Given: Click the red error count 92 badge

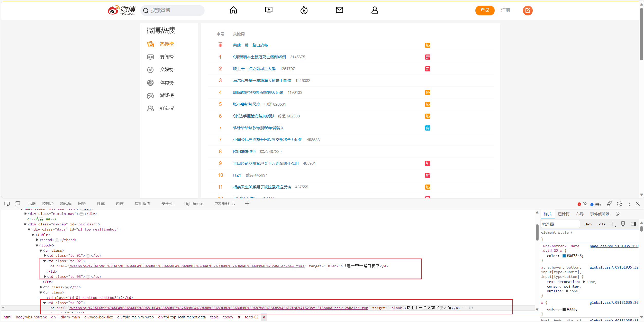Looking at the screenshot, I should (582, 204).
